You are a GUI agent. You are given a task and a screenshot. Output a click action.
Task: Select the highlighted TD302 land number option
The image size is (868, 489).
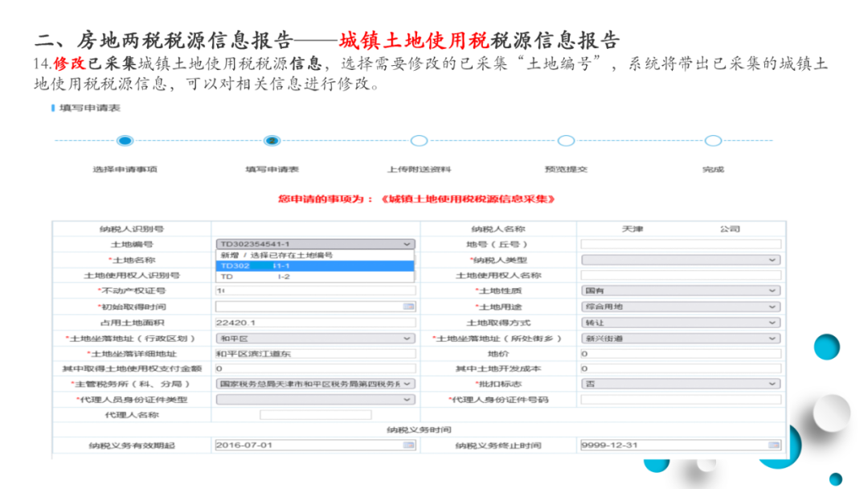click(x=315, y=266)
